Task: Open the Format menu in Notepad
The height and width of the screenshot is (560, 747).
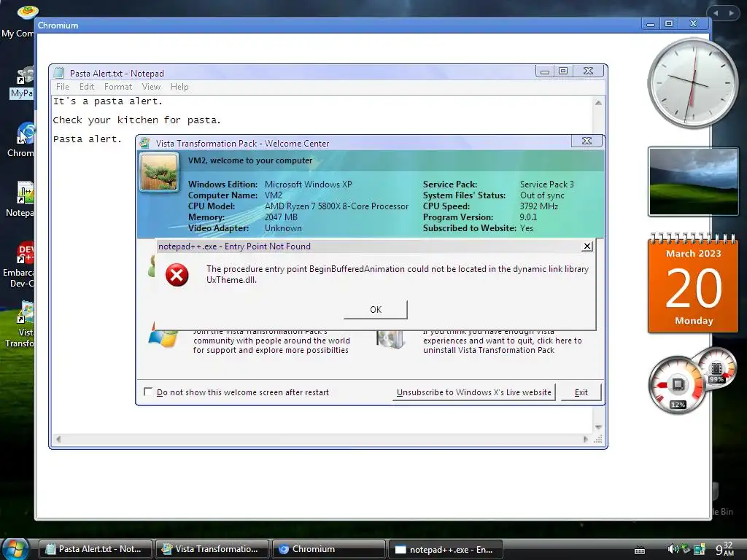Action: tap(118, 87)
